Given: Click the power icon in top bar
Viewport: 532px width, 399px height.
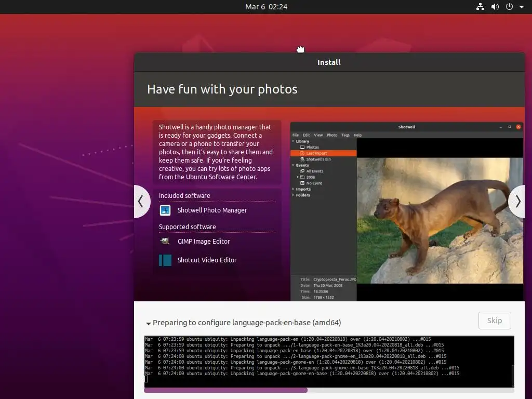Looking at the screenshot, I should coord(509,6).
